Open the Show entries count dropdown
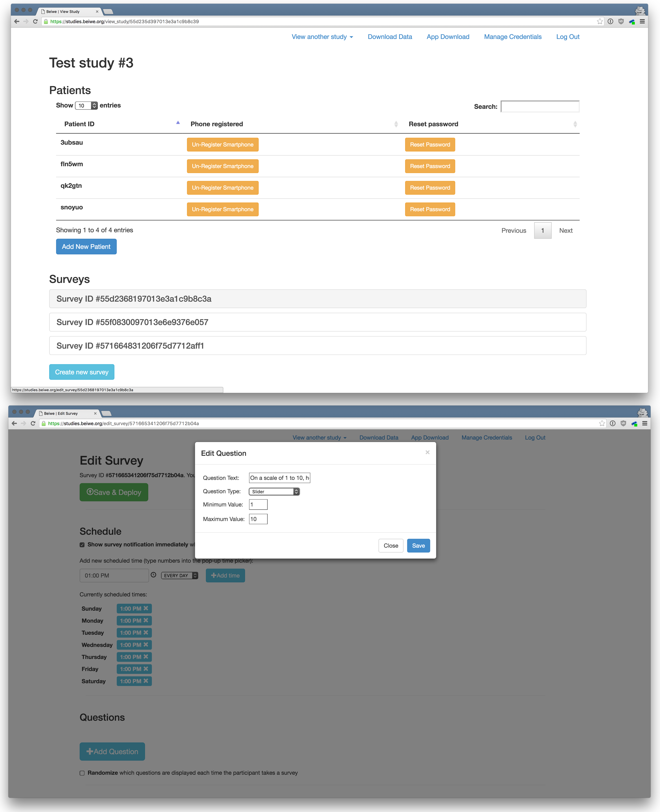Image resolution: width=660 pixels, height=812 pixels. 87,106
